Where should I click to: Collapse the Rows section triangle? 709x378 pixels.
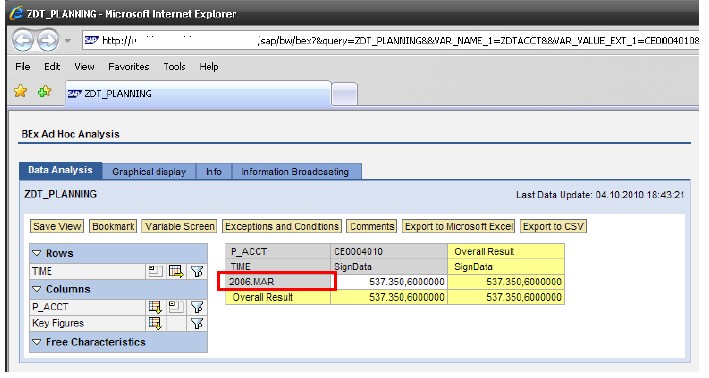(37, 253)
